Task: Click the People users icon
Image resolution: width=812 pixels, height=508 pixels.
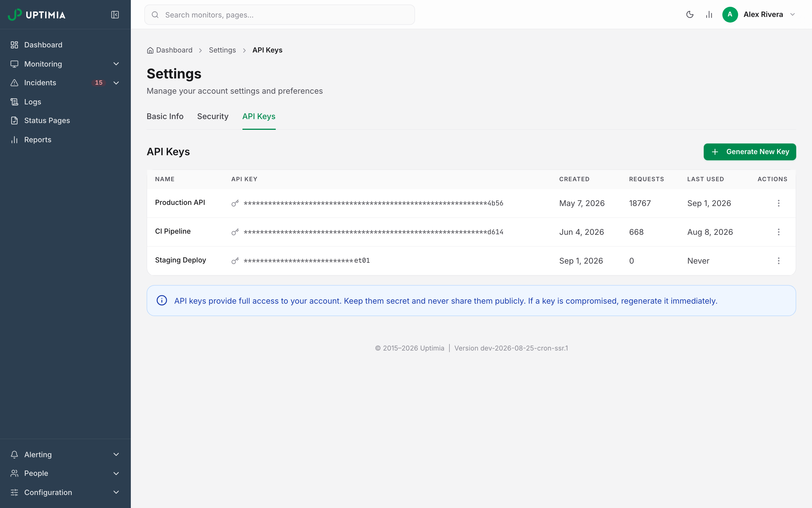Action: click(x=14, y=473)
